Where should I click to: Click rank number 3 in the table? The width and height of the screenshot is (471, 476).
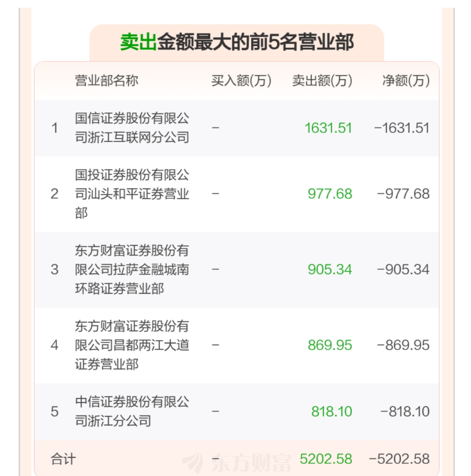pos(55,269)
